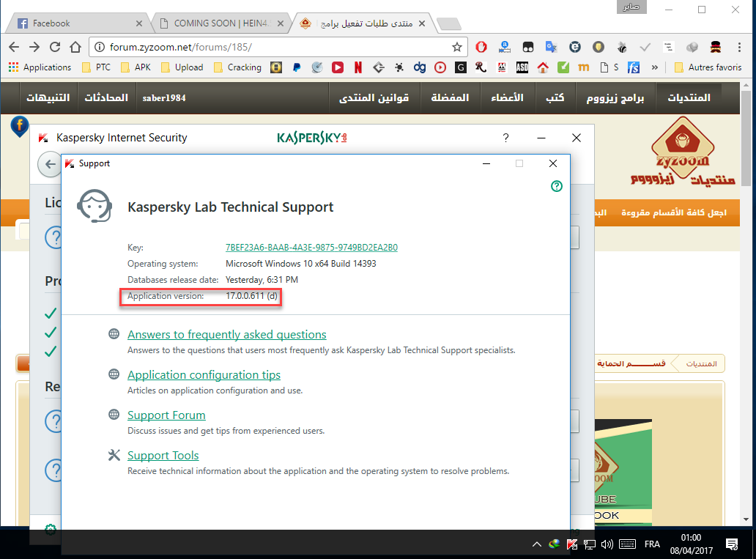Open Answers to frequently asked questions

point(226,334)
